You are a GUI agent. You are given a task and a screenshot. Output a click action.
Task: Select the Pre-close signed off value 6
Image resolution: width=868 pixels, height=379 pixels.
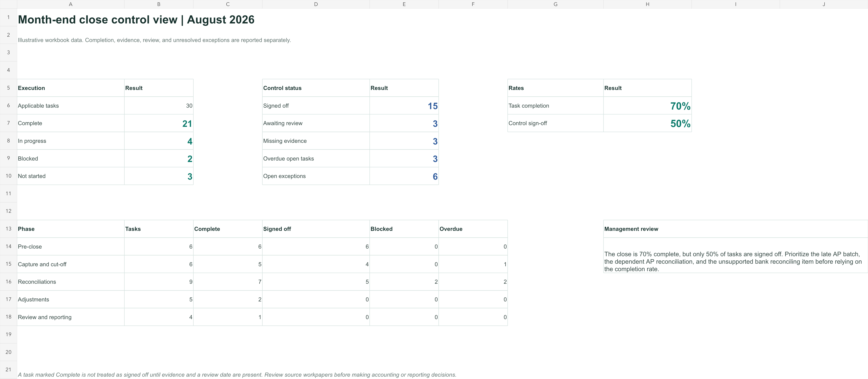316,246
